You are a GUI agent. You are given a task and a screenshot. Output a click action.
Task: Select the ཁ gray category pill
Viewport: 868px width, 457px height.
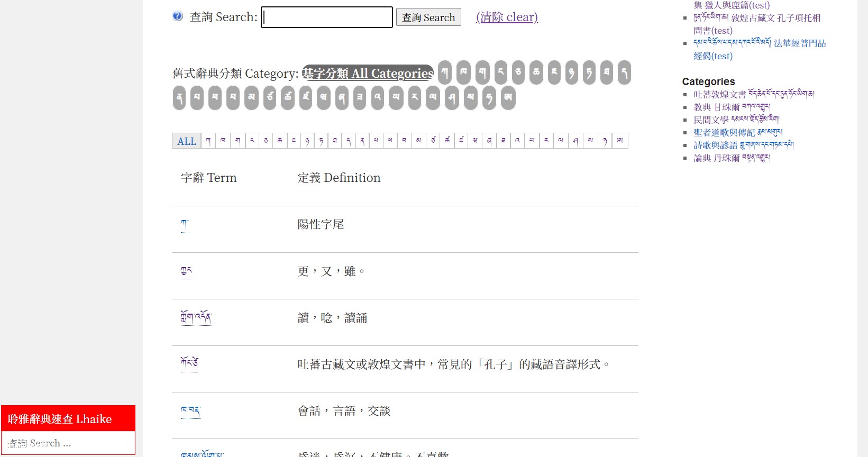coord(464,72)
